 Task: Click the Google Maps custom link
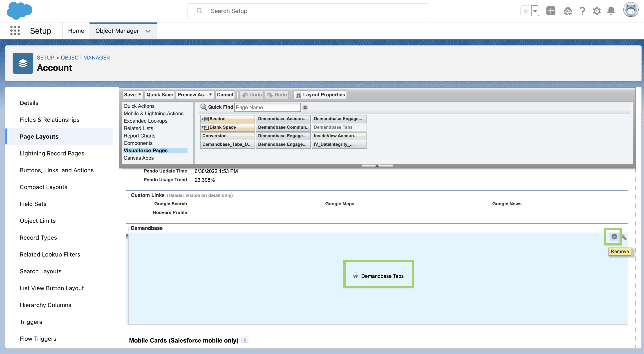tap(340, 204)
